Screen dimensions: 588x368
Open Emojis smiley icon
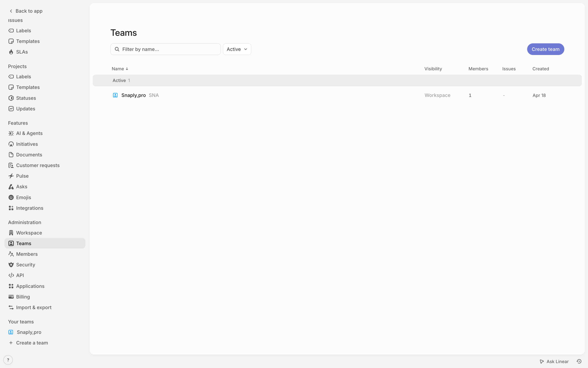11,197
